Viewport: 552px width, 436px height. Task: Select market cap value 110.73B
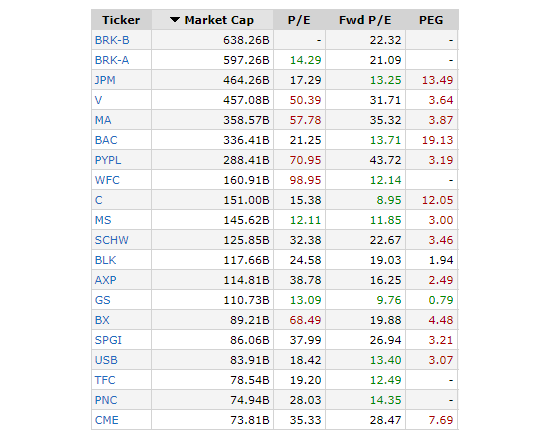pyautogui.click(x=246, y=300)
